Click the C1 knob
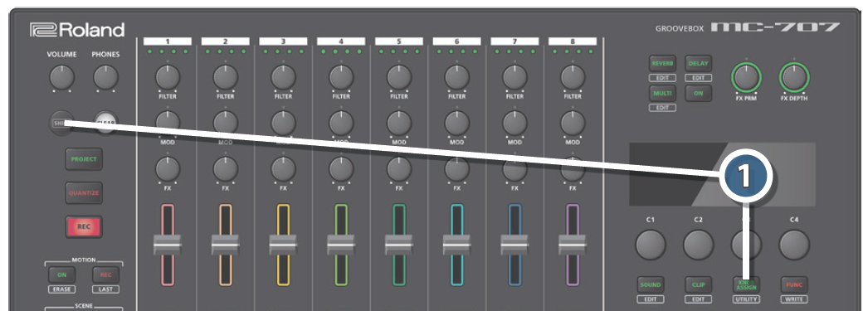The width and height of the screenshot is (868, 311). click(x=651, y=245)
